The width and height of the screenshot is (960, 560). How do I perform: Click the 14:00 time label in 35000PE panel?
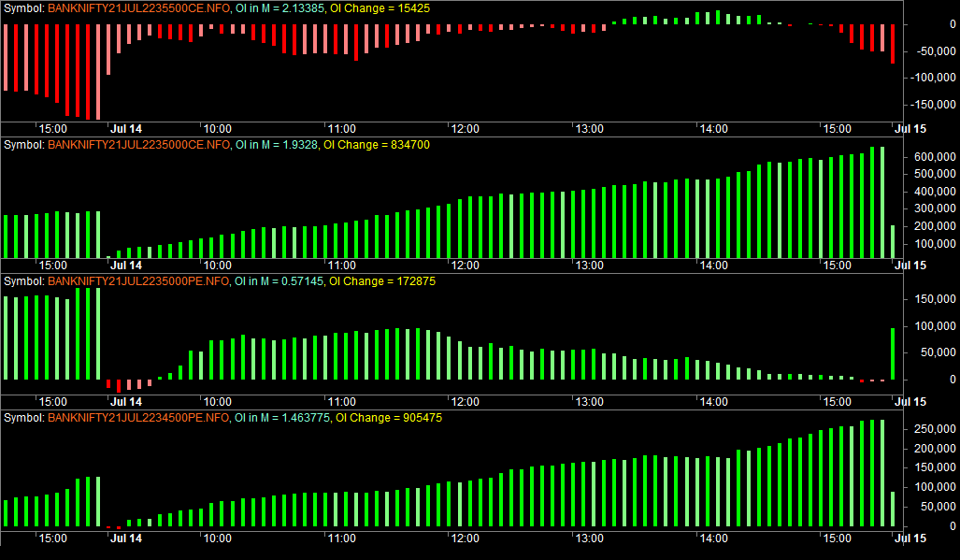[714, 402]
